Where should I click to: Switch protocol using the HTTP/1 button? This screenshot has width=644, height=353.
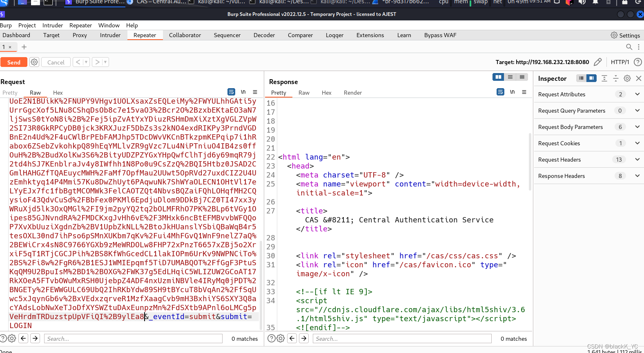tap(620, 62)
